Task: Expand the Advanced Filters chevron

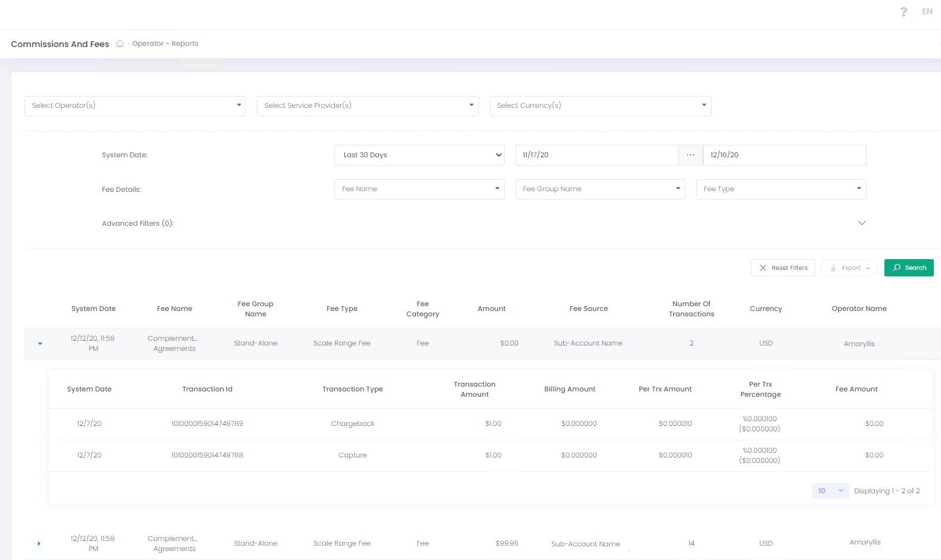Action: click(861, 223)
